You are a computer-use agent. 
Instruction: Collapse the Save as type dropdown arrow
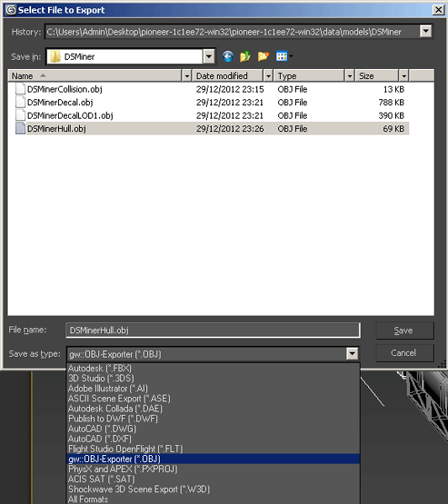pos(352,354)
